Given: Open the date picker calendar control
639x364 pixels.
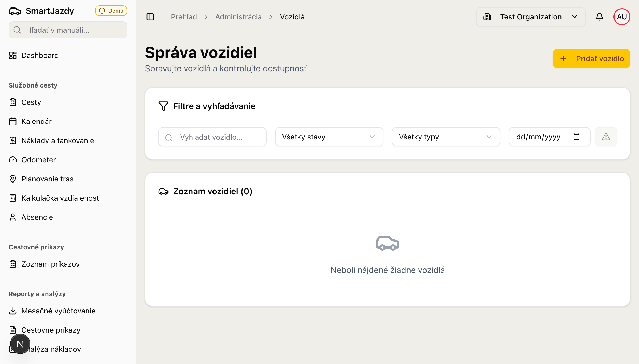Looking at the screenshot, I should (576, 137).
